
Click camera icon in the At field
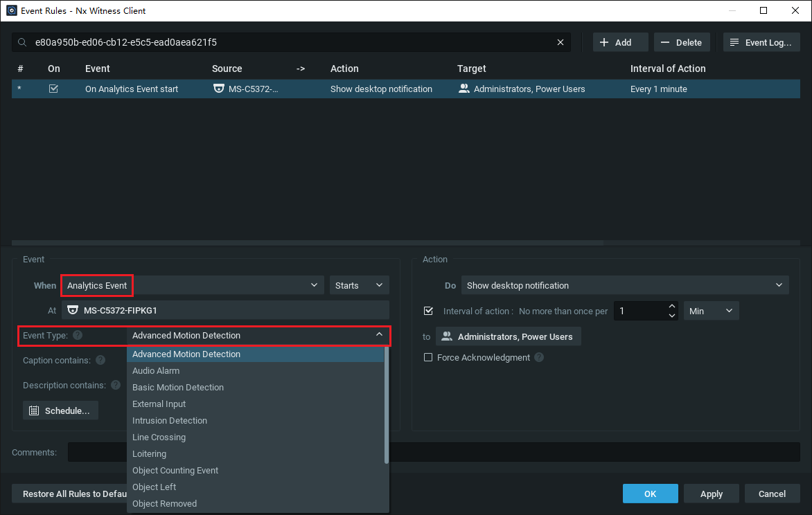tap(73, 310)
